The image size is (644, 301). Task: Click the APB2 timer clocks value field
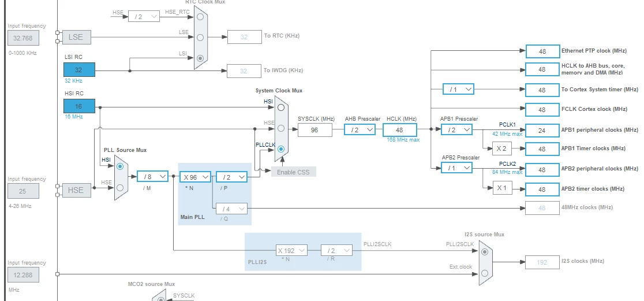(x=542, y=189)
